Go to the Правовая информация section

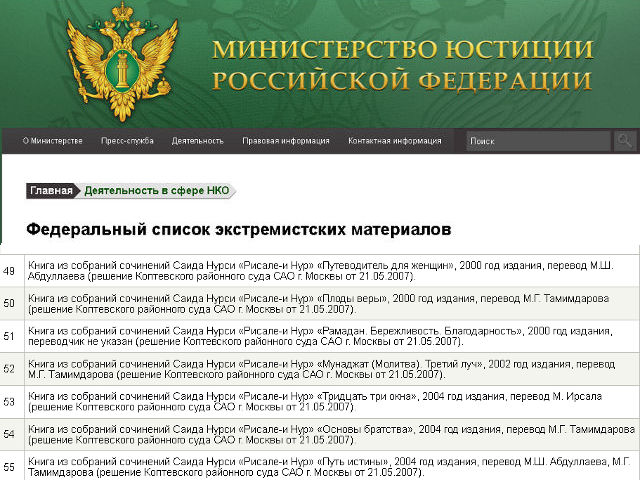pos(285,142)
